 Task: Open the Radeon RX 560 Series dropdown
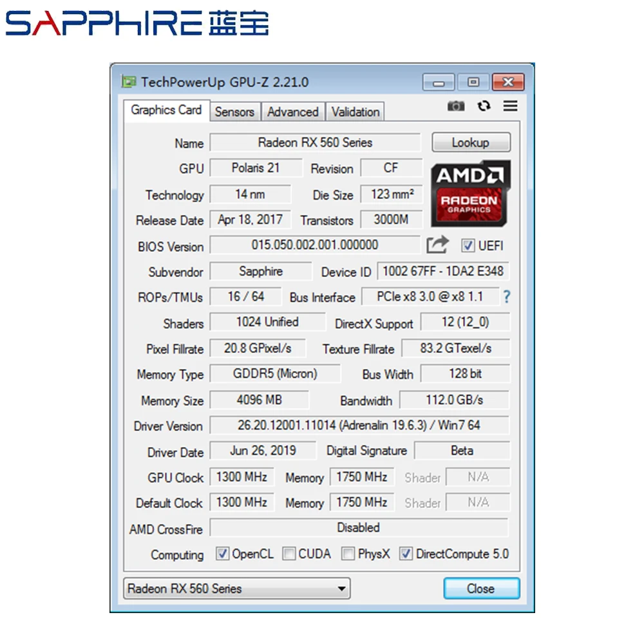pyautogui.click(x=341, y=588)
